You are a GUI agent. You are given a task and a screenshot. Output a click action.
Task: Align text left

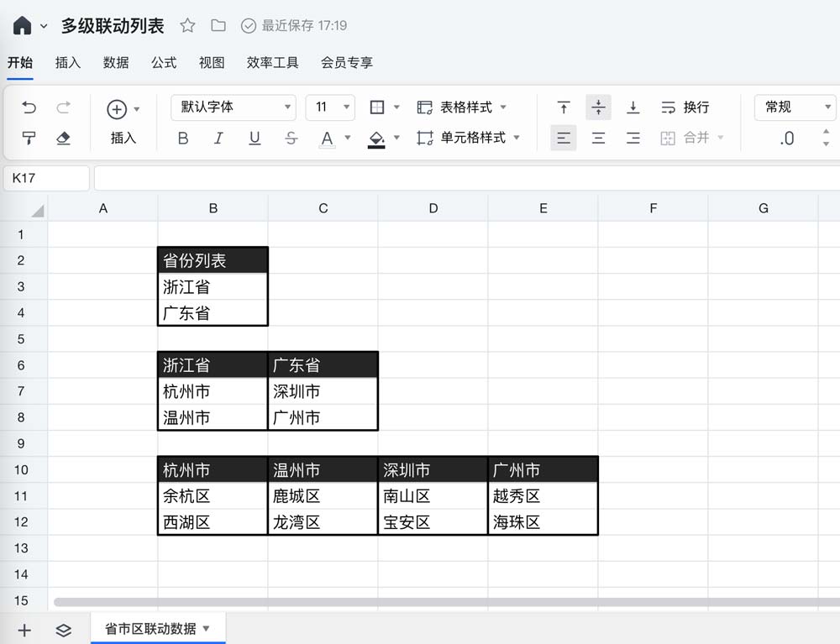(x=564, y=138)
